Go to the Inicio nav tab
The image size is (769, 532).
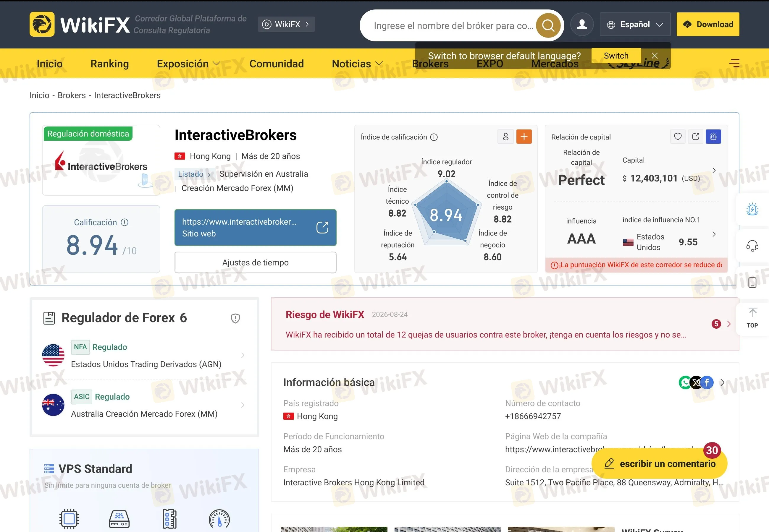pos(49,64)
